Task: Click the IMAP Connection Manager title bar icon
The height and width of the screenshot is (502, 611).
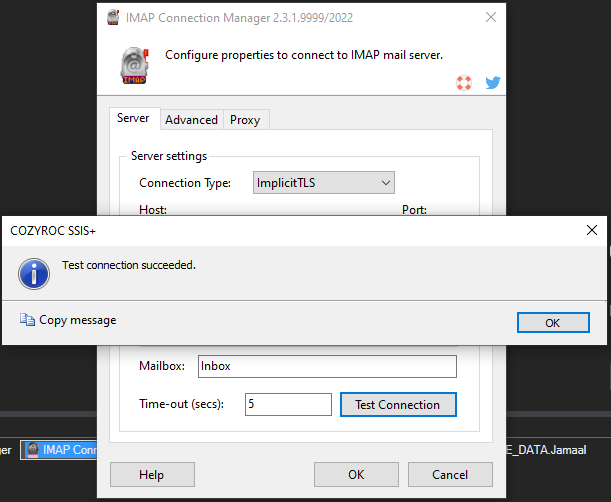Action: point(113,17)
